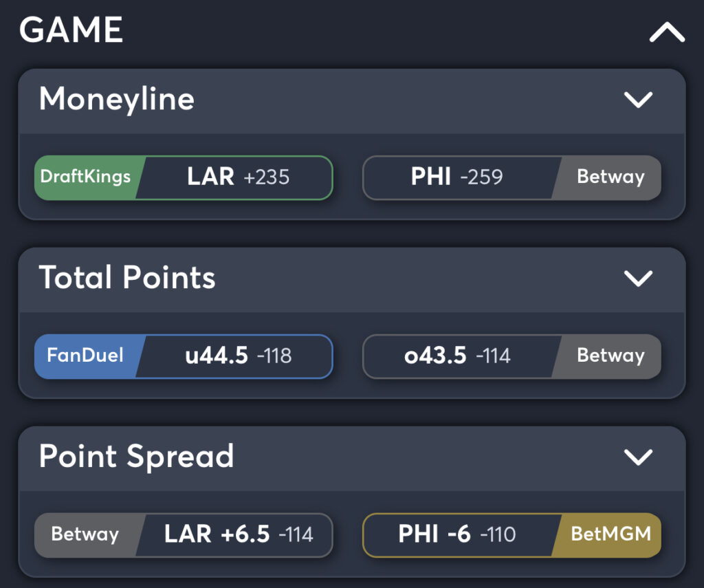Click the Point Spread section title
The width and height of the screenshot is (704, 588).
pos(136,457)
